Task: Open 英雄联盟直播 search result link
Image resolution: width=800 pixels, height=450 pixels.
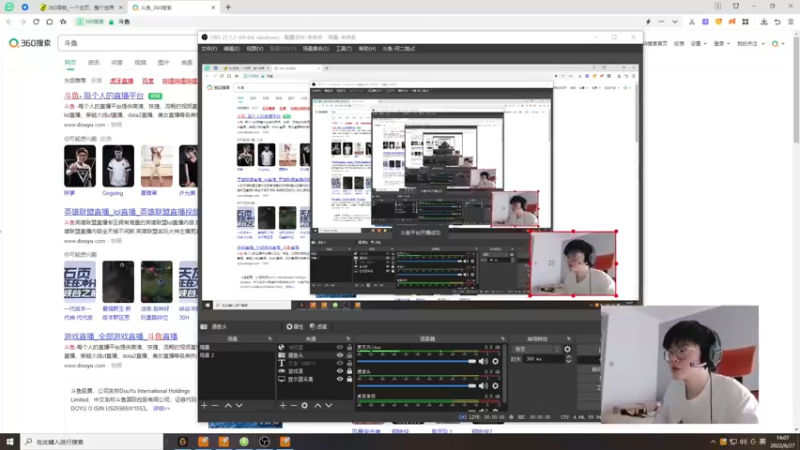Action: point(131,211)
